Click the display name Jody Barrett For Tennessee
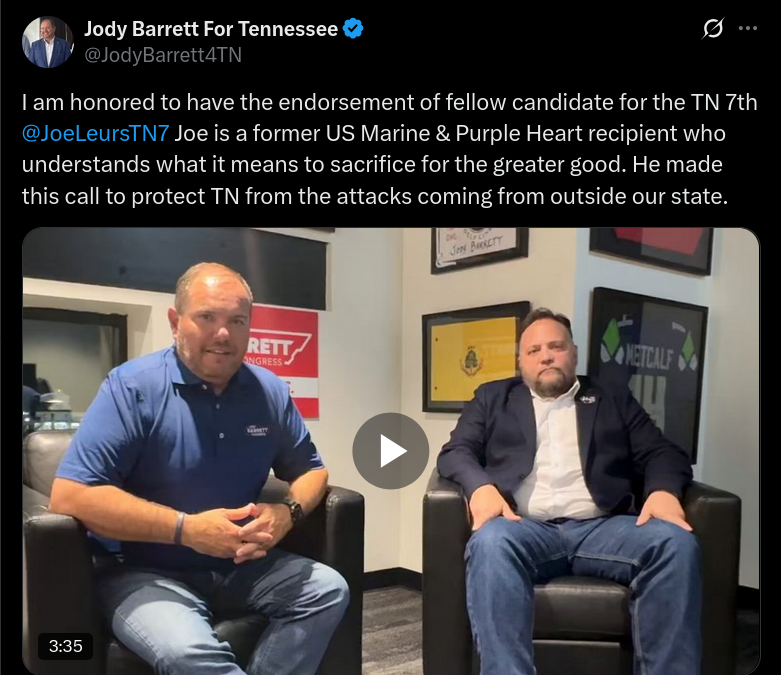781x675 pixels. point(211,29)
